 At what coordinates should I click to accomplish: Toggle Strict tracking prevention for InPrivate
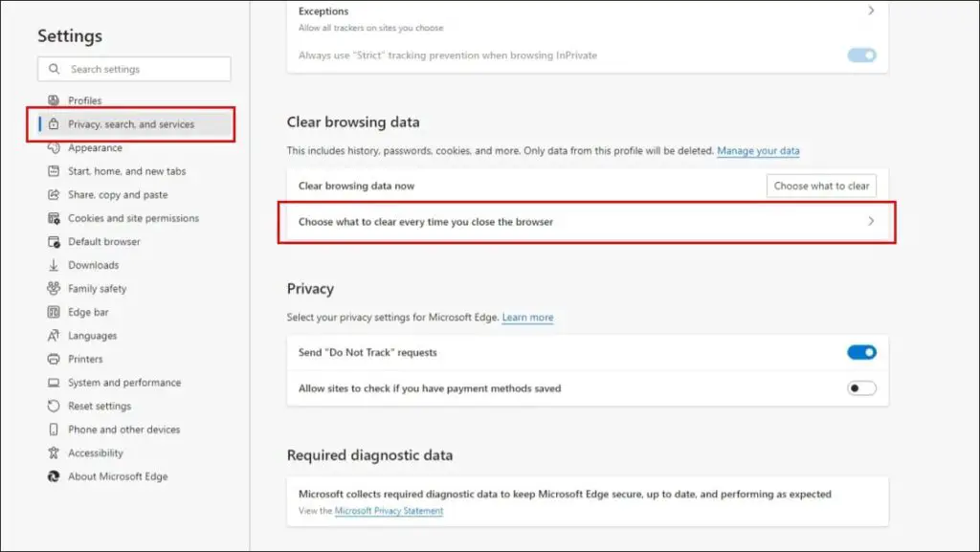pyautogui.click(x=861, y=55)
